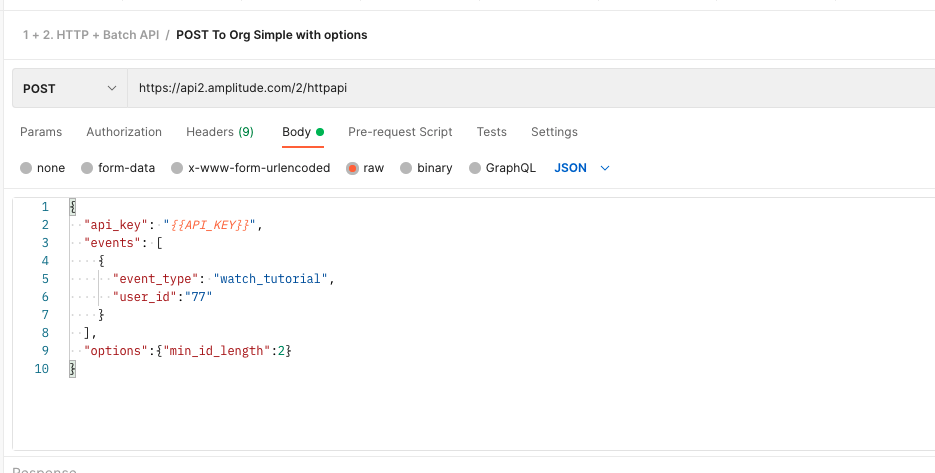The width and height of the screenshot is (935, 473).
Task: Open the Settings tab
Action: 554,132
